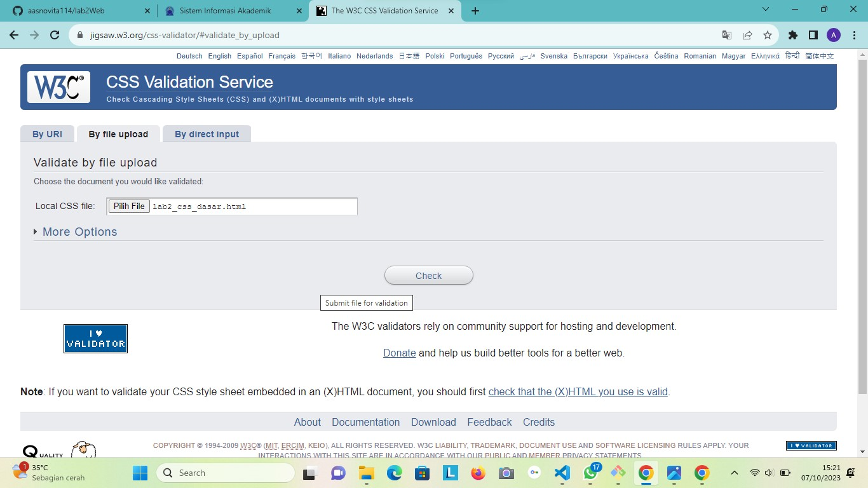The width and height of the screenshot is (868, 488).
Task: Click the profile avatar A
Action: 834,36
